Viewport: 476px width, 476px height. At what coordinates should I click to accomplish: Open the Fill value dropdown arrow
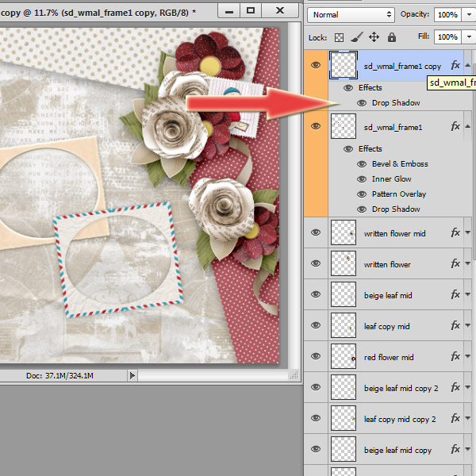[466, 37]
